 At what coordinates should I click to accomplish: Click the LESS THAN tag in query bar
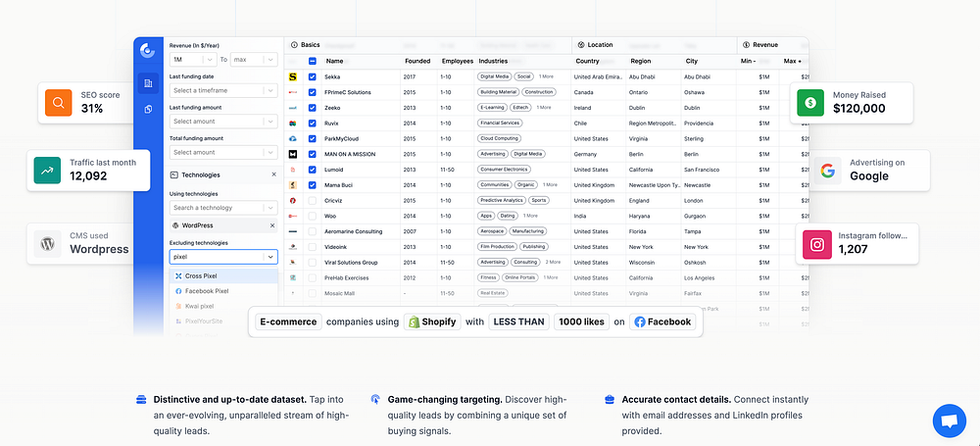click(518, 322)
